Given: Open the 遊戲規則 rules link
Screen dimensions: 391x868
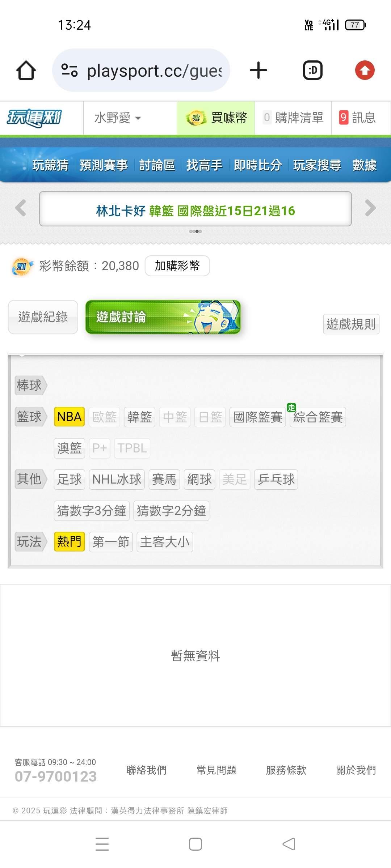Looking at the screenshot, I should tap(351, 324).
